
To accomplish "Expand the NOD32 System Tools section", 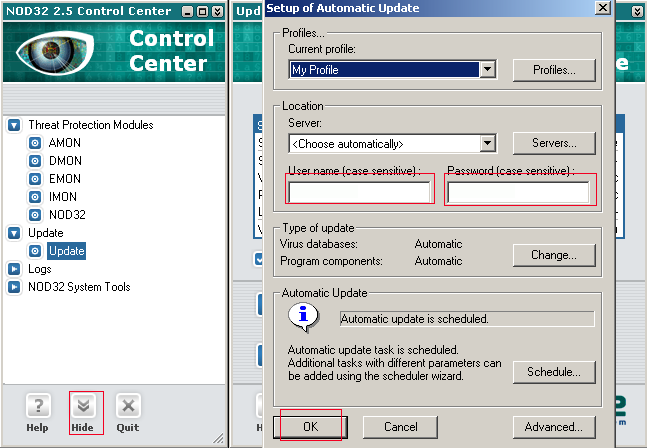I will coord(14,287).
